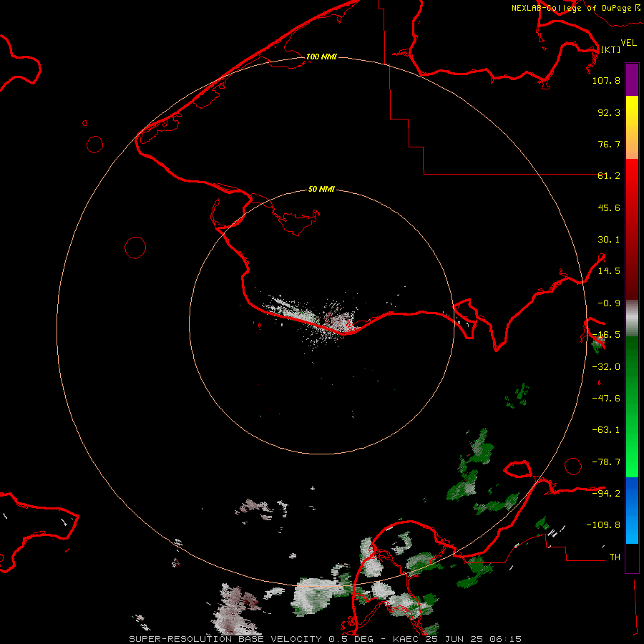
Task: Select the 30.1 scale value
Action: point(609,240)
